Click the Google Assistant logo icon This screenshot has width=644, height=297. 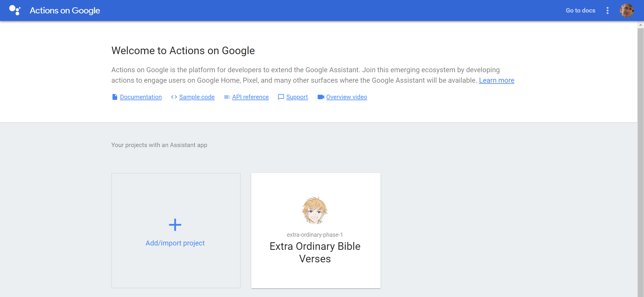click(x=15, y=10)
